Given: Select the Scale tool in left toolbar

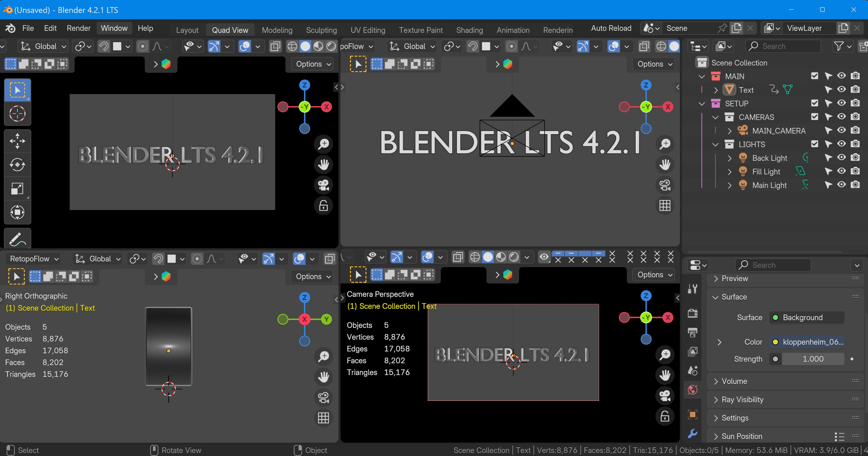Looking at the screenshot, I should click(x=17, y=189).
